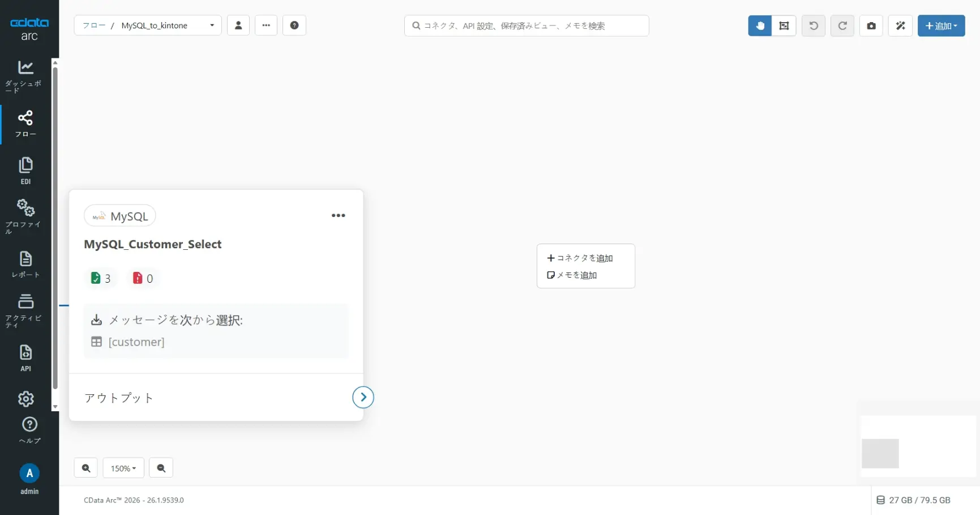The width and height of the screenshot is (980, 515).
Task: Open the API section in the sidebar
Action: 25,357
